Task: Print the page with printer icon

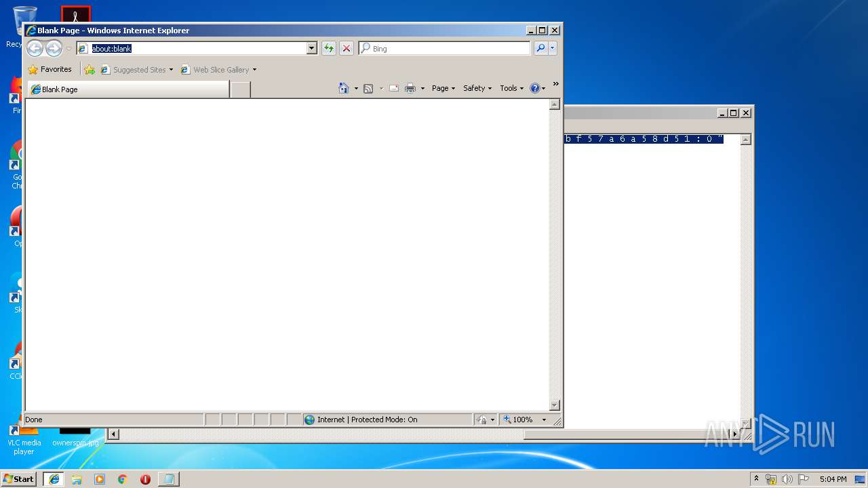Action: (x=410, y=88)
